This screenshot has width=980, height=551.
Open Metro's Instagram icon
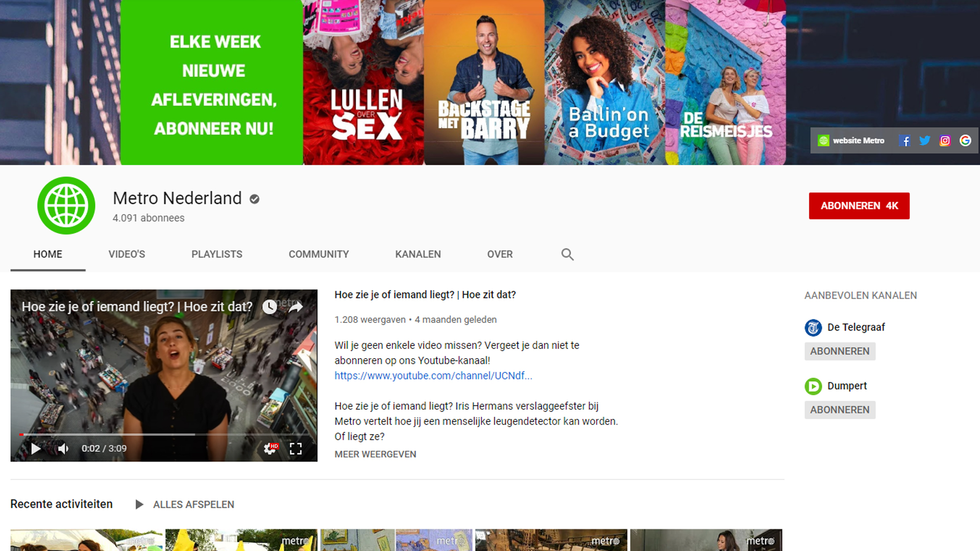coord(945,141)
